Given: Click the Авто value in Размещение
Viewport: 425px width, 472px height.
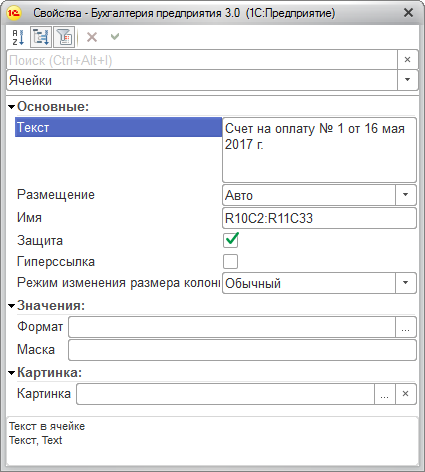Looking at the screenshot, I should [x=239, y=195].
